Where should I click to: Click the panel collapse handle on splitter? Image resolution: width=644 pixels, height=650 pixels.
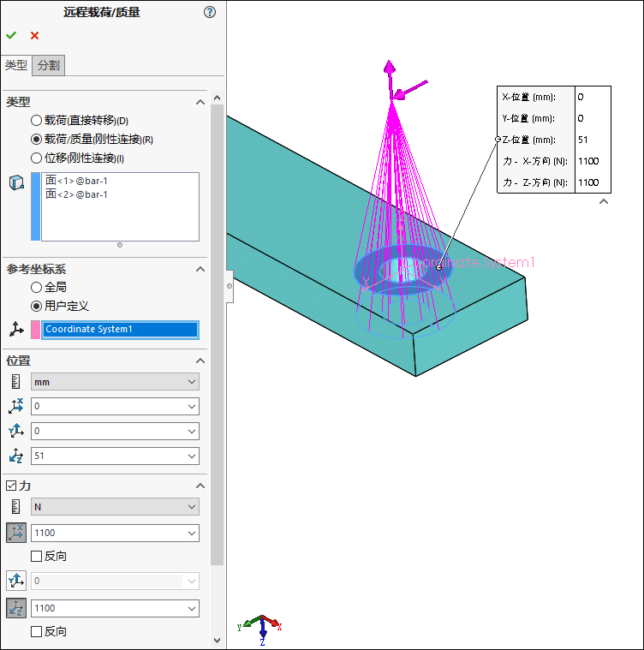coord(230,286)
